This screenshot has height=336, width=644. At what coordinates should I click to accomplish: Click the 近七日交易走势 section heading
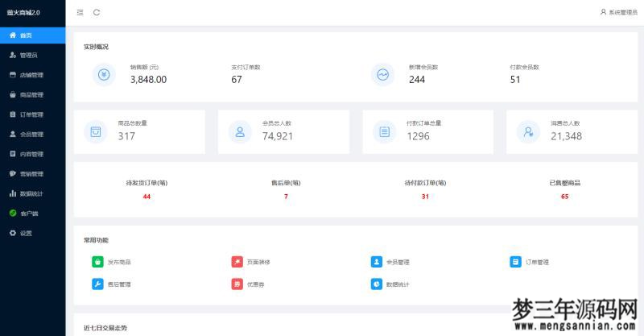click(x=105, y=328)
